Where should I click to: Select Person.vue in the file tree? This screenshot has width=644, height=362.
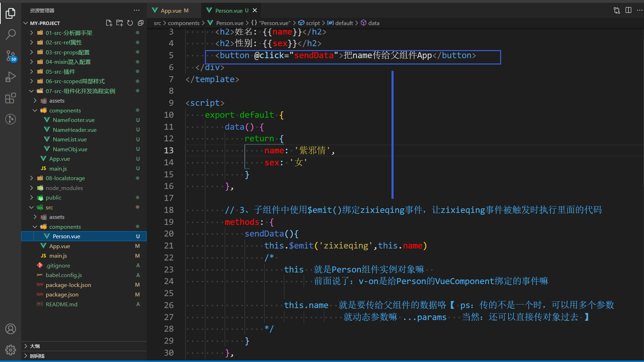[x=84, y=236]
